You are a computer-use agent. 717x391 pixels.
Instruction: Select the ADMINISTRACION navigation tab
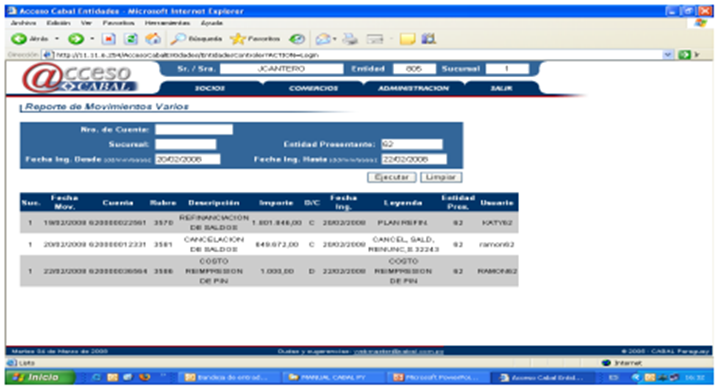click(x=413, y=88)
